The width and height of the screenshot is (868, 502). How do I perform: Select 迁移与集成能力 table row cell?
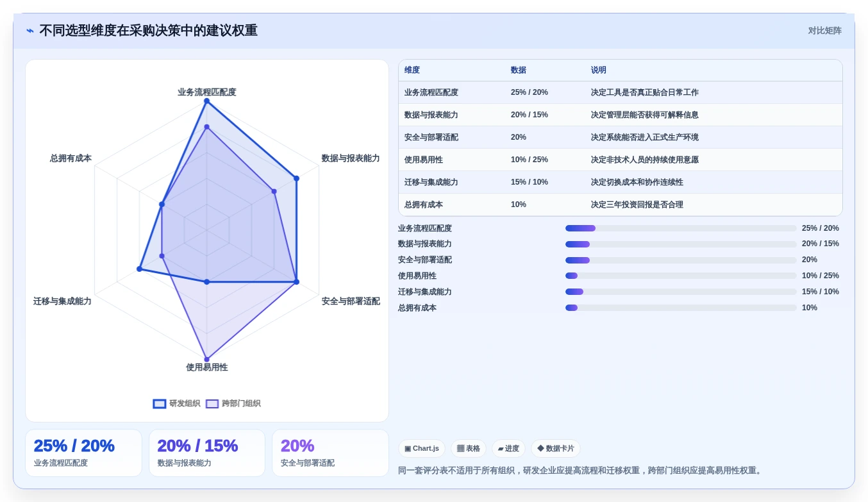coord(431,182)
